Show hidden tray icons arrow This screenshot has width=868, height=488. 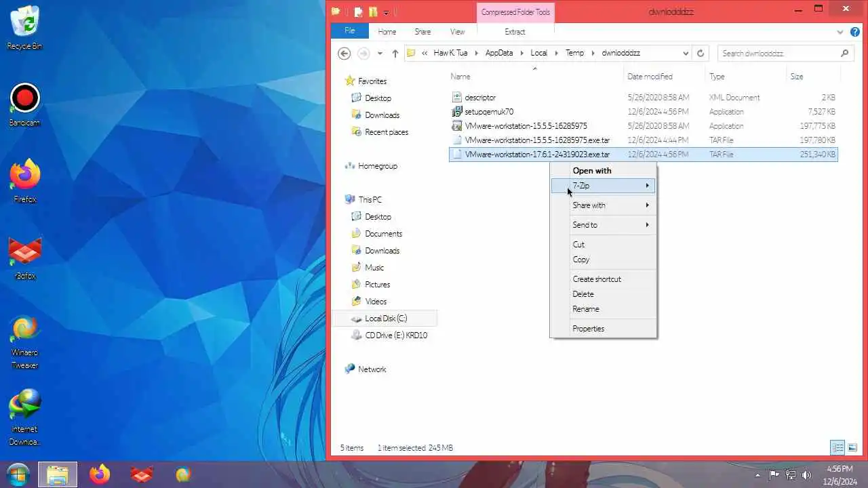tap(758, 475)
